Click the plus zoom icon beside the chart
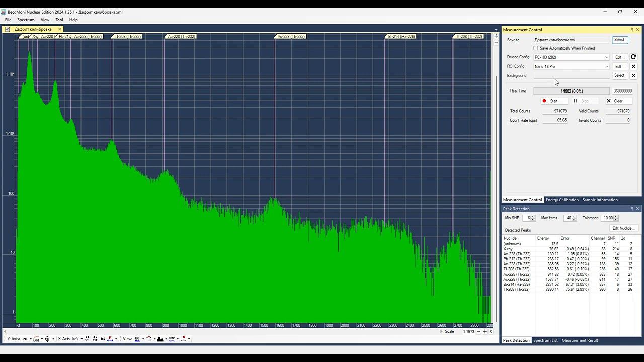Screen dimensions: 644x362 tap(496, 36)
